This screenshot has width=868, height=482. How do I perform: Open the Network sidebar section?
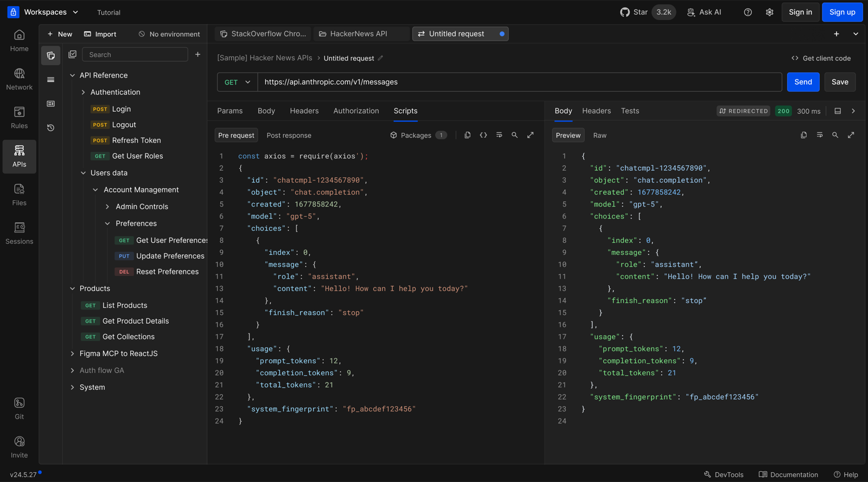(x=19, y=80)
